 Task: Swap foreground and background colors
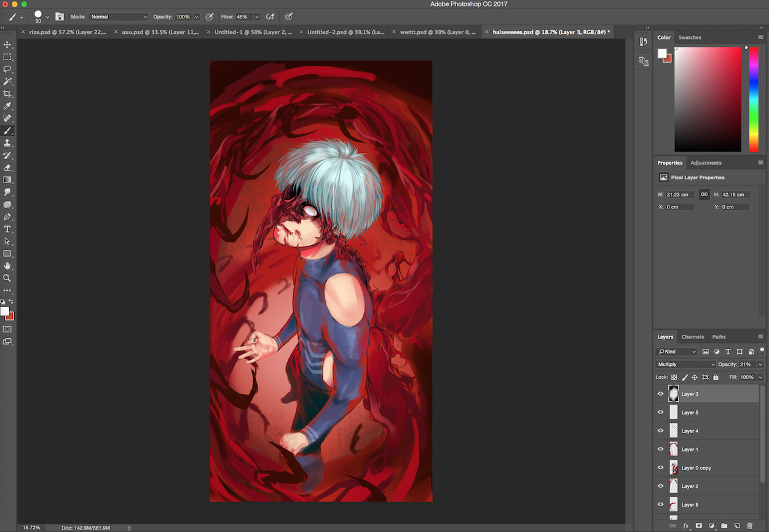click(11, 302)
